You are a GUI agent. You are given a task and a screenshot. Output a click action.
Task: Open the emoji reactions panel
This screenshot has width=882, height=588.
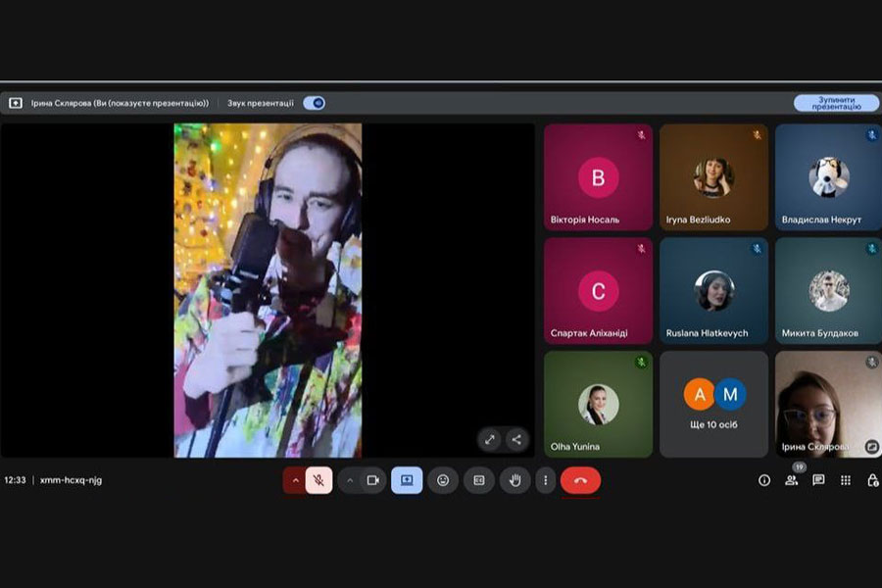443,480
